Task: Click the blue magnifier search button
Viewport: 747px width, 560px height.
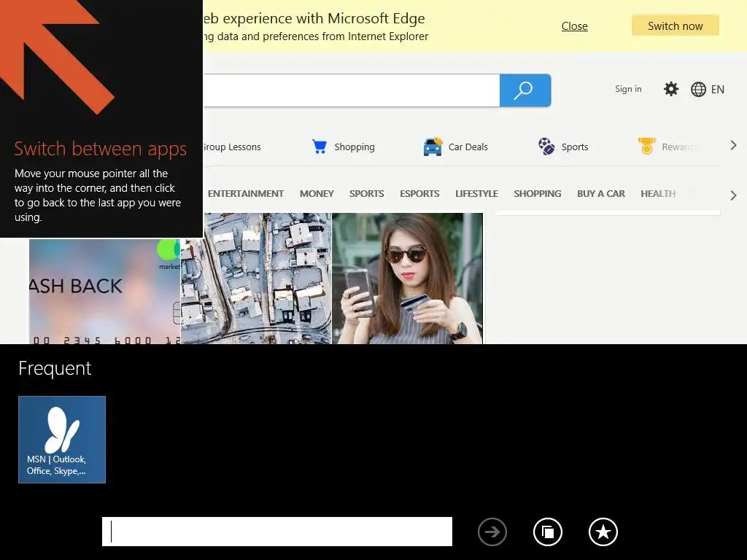Action: pyautogui.click(x=525, y=90)
